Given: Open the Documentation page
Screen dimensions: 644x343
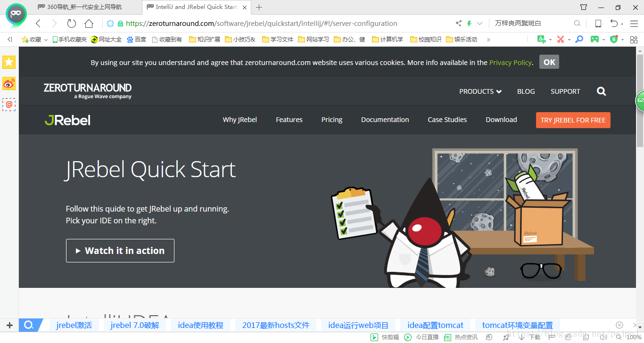Looking at the screenshot, I should (x=385, y=120).
